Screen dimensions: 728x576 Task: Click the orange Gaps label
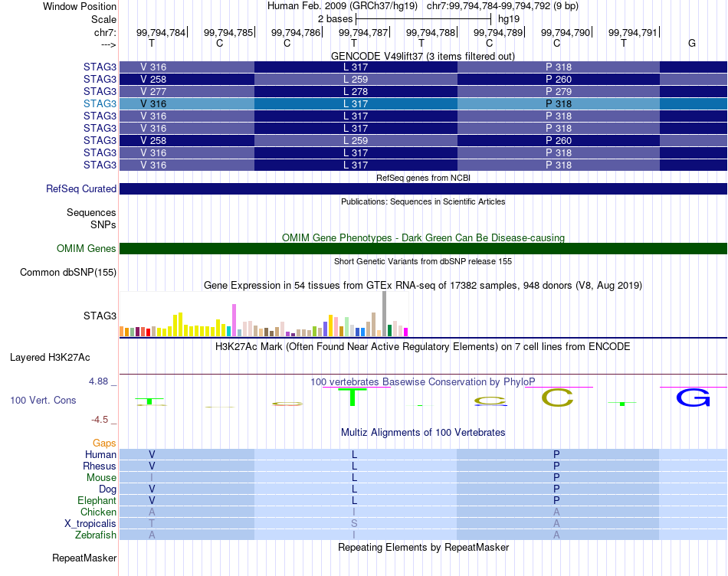[104, 443]
